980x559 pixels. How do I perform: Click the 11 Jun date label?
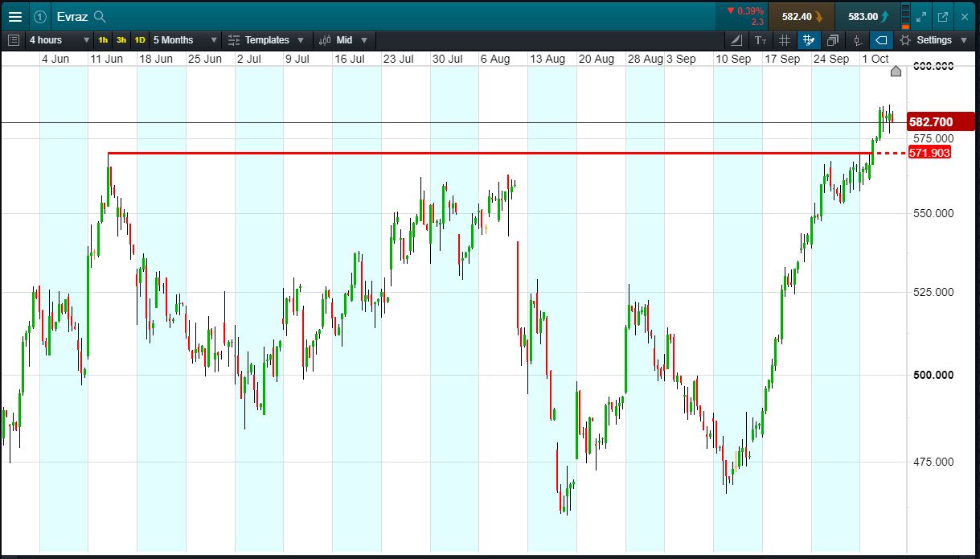point(107,59)
